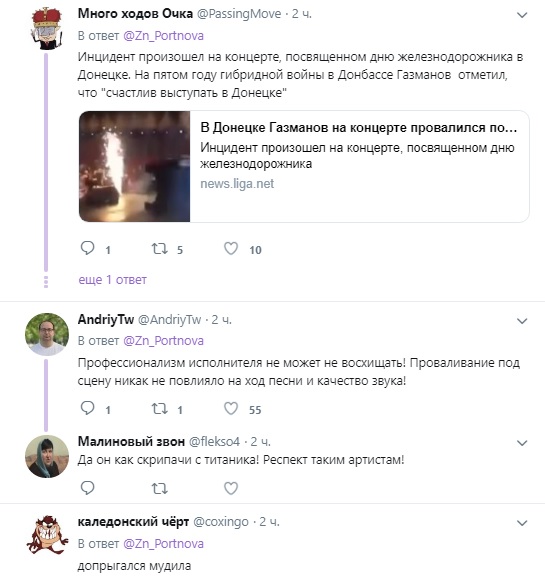Image resolution: width=545 pixels, height=577 pixels.
Task: Open dropdown arrow on AndriyTw tweet
Action: [x=522, y=321]
